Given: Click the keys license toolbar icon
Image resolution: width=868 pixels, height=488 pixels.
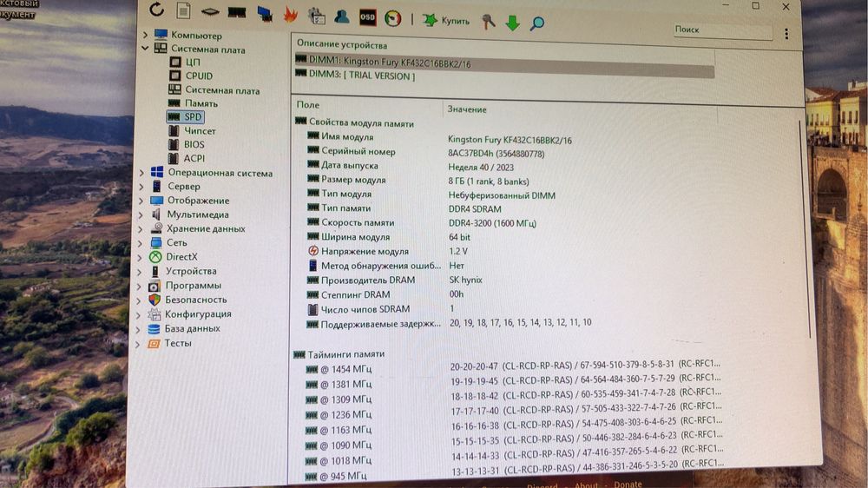Looking at the screenshot, I should point(488,22).
